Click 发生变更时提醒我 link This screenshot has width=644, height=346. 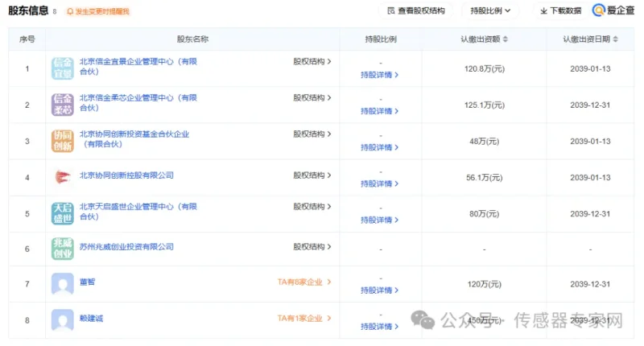coord(102,11)
